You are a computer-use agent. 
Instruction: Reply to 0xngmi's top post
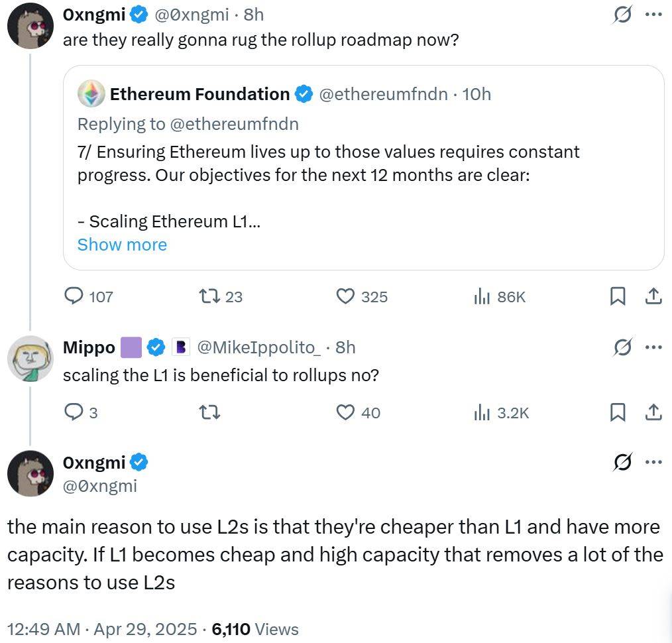[74, 296]
